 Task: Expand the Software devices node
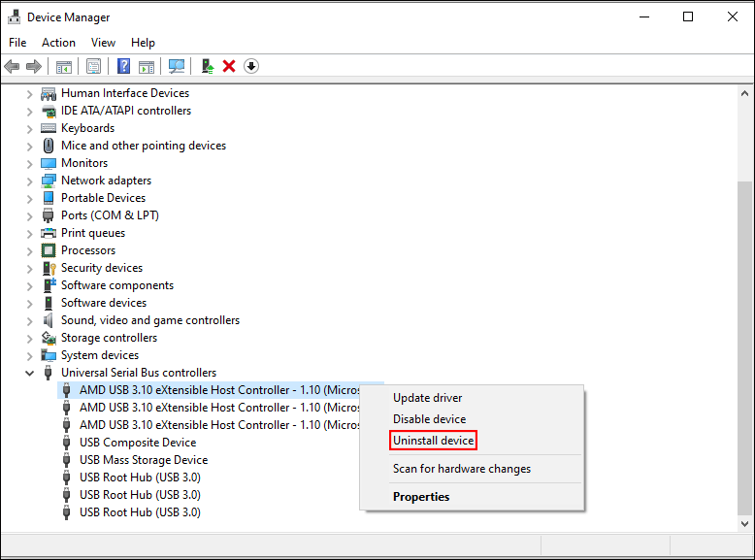pos(29,304)
